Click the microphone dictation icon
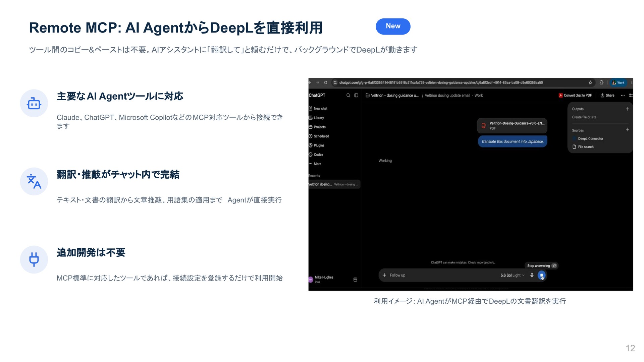 point(532,275)
